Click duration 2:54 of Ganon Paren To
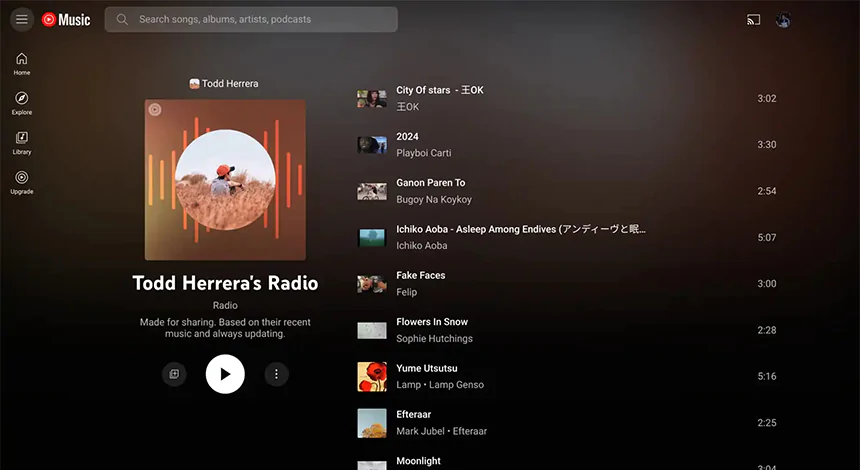The width and height of the screenshot is (860, 470). pyautogui.click(x=767, y=191)
